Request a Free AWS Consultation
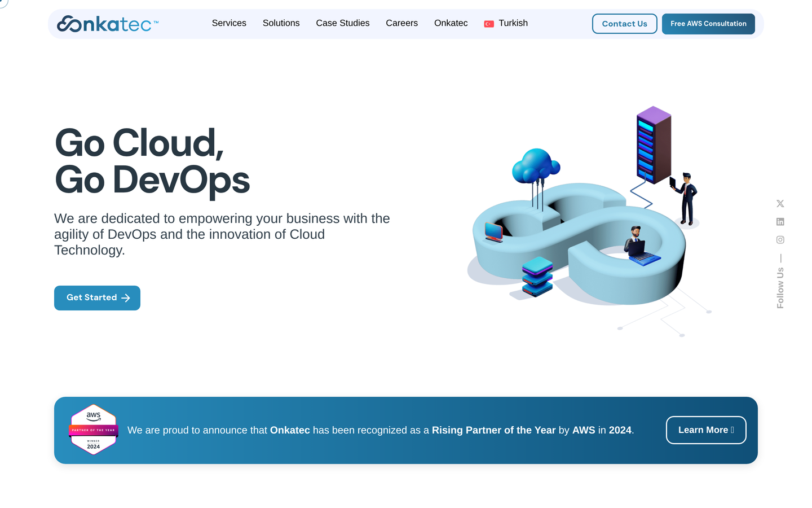The image size is (812, 508). coord(708,24)
